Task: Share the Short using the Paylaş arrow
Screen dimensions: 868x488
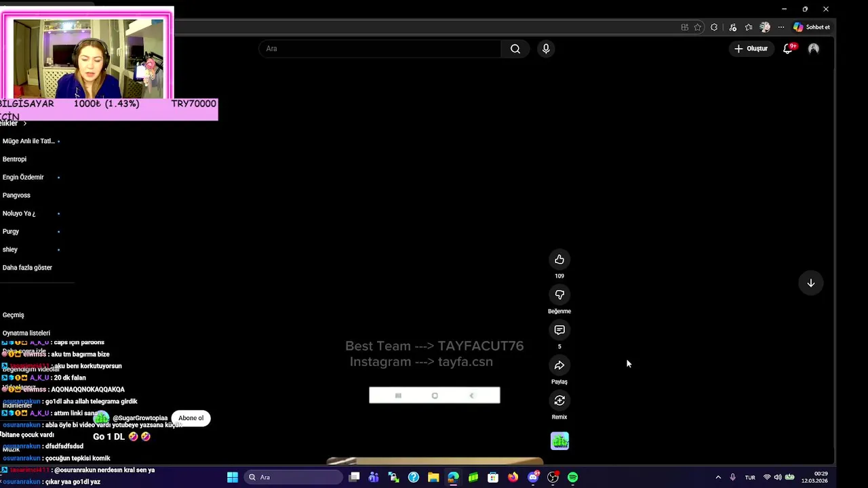Action: click(x=559, y=365)
